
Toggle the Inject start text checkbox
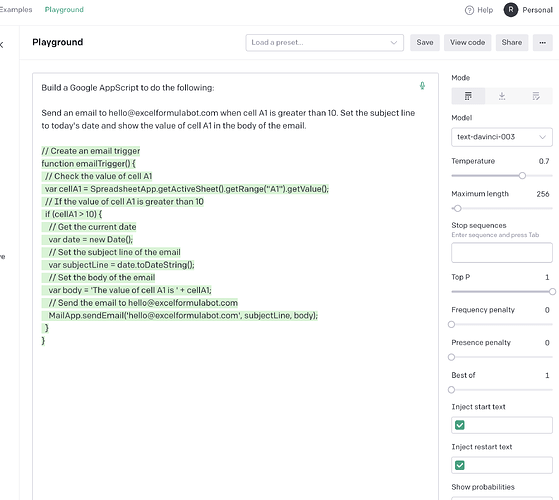tap(460, 425)
